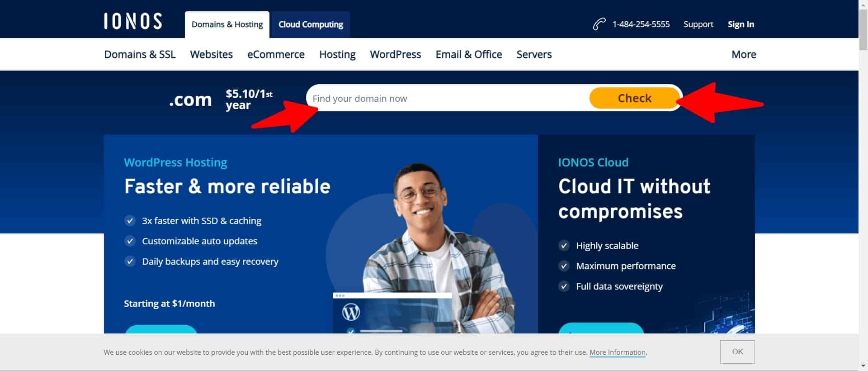Click the Sign In link
868x371 pixels.
pos(741,24)
